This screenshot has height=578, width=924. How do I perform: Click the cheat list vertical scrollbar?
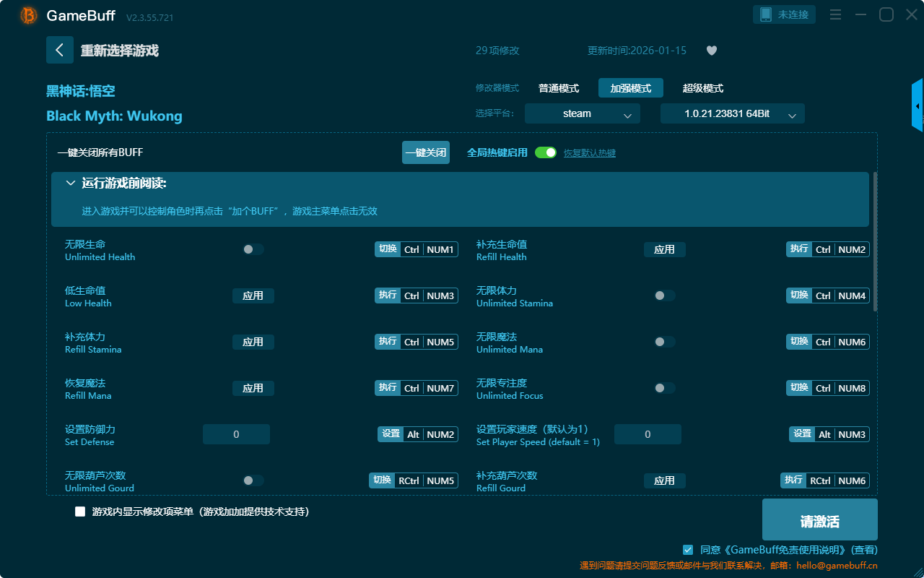coord(876,242)
